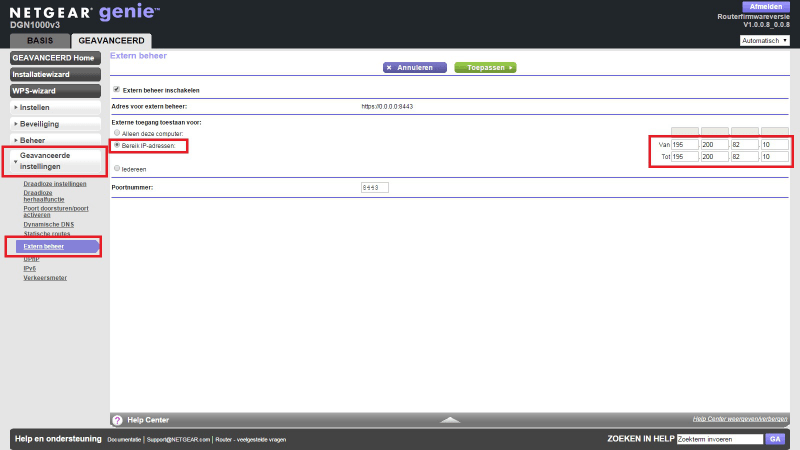Select Extern beheer menu item
The height and width of the screenshot is (450, 800).
coord(56,246)
